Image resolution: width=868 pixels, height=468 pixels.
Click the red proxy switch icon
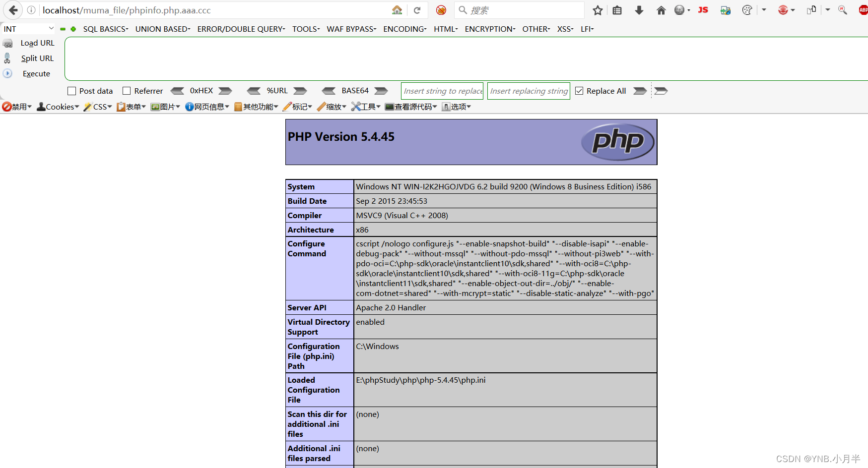pyautogui.click(x=783, y=10)
